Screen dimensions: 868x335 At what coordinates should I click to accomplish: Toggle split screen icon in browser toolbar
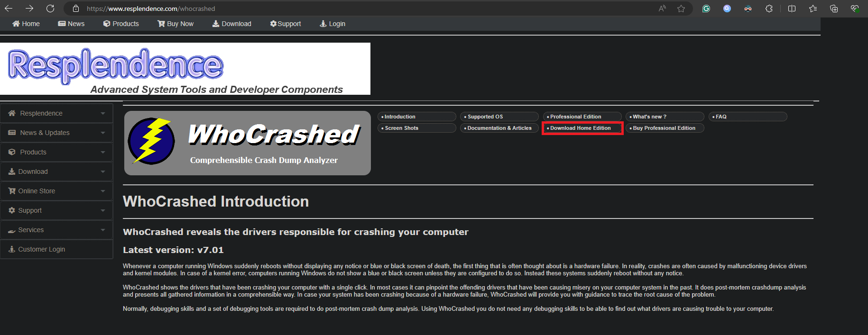(x=792, y=9)
